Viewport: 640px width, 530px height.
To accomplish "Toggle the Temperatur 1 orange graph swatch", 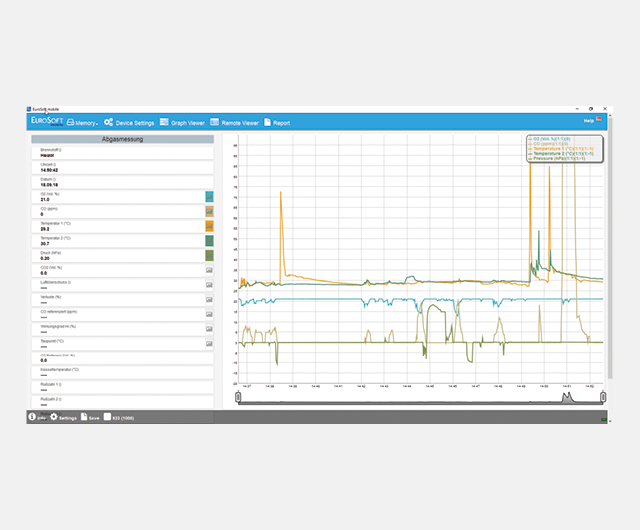I will point(210,226).
